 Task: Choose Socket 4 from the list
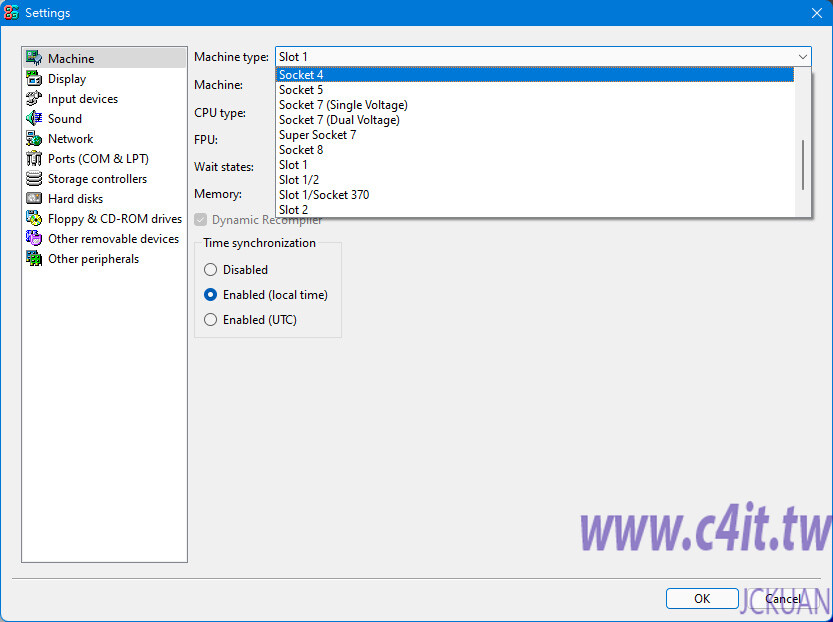click(x=534, y=75)
